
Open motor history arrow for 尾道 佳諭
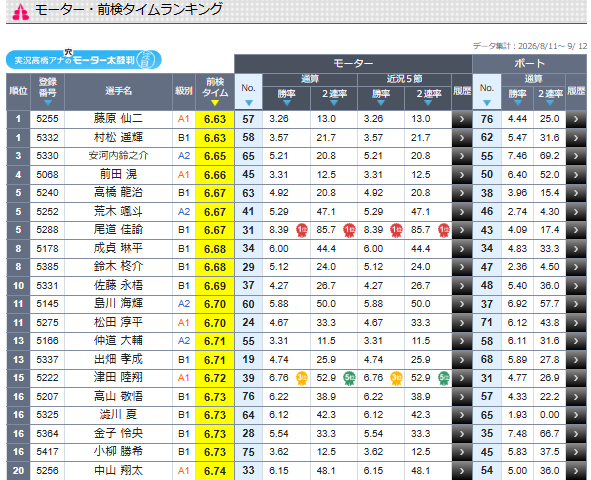point(462,230)
